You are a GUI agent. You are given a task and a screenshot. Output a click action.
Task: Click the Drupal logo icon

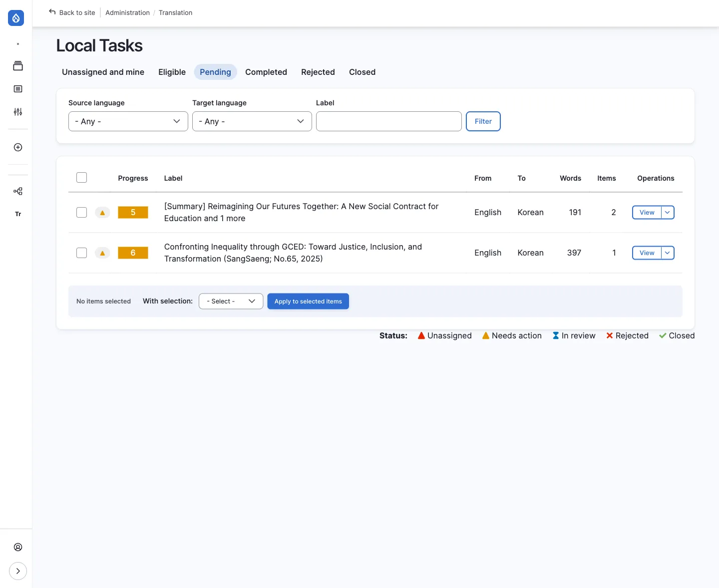[16, 18]
